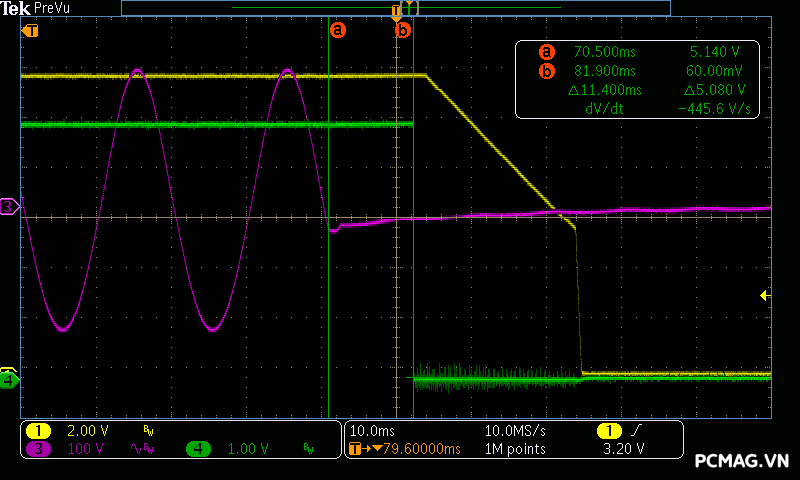
Task: Click the orange trigger position T marker
Action: (31, 30)
